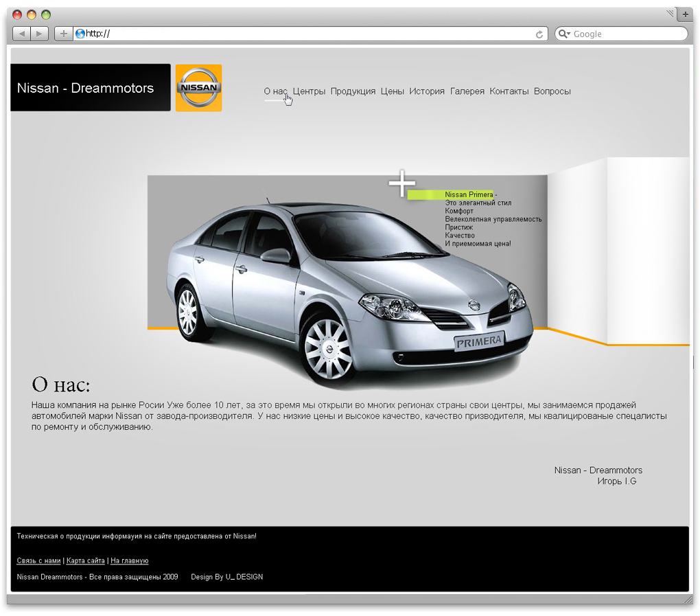
Task: Go to the Центры menu item
Action: coord(309,91)
